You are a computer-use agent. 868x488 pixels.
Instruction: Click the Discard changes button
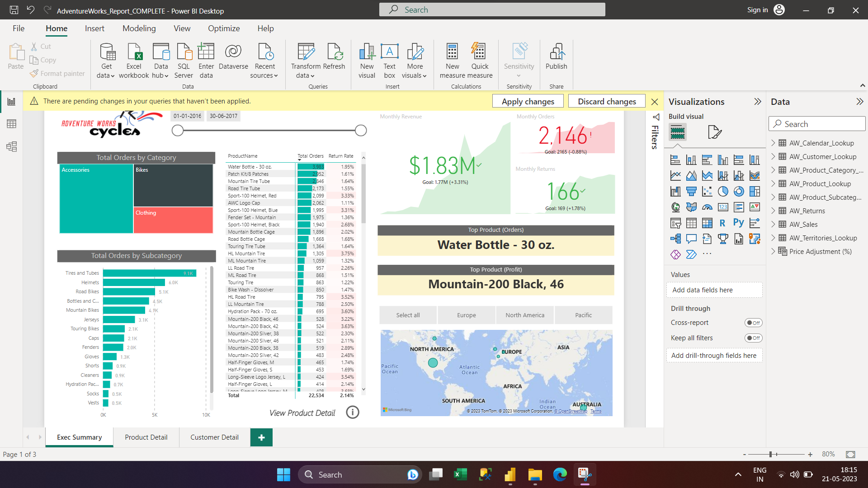tap(607, 101)
